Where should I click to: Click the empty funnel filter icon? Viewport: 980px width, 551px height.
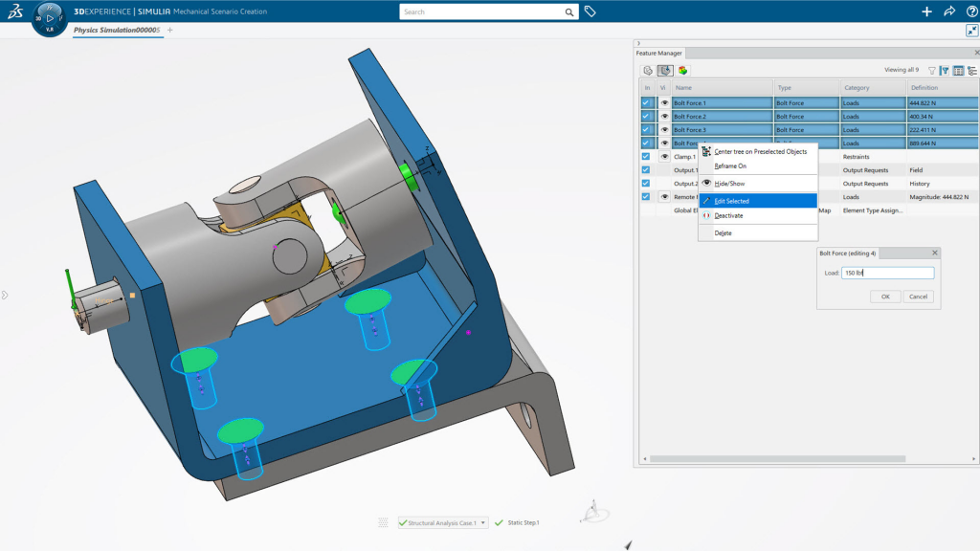(x=932, y=71)
